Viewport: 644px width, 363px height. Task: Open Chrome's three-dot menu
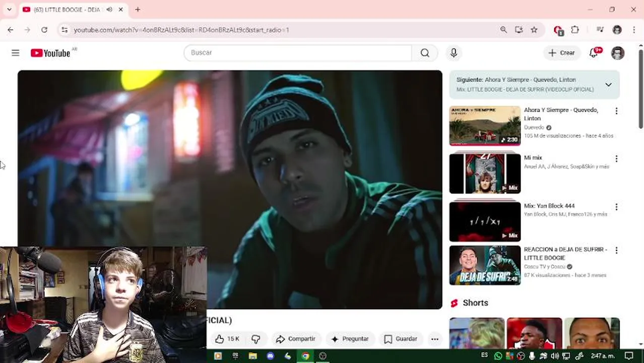(x=634, y=30)
